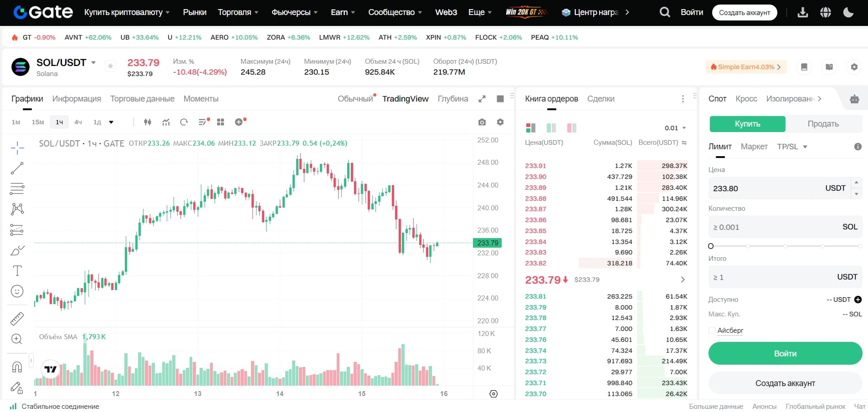Add SOL/USDT to favorites star
The image size is (868, 412).
[110, 66]
